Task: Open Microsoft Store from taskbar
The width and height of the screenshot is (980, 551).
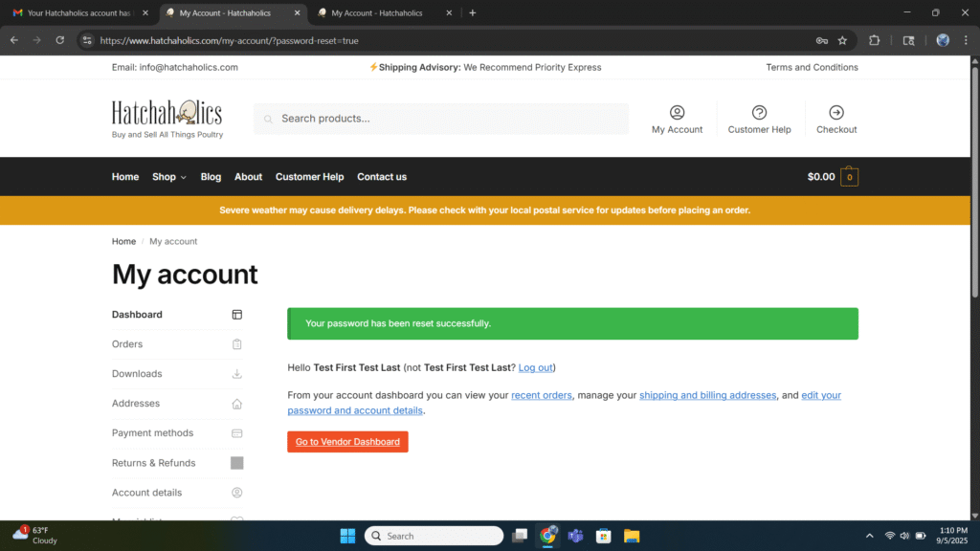Action: tap(603, 536)
